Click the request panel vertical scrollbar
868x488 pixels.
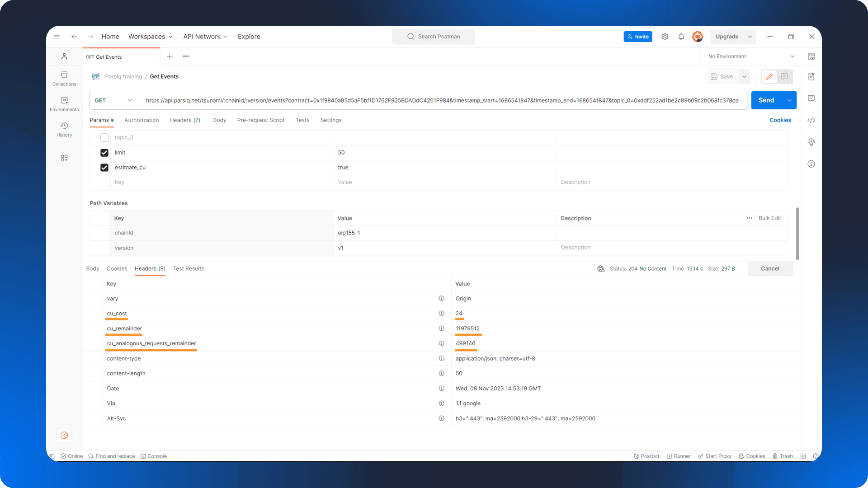(x=797, y=234)
